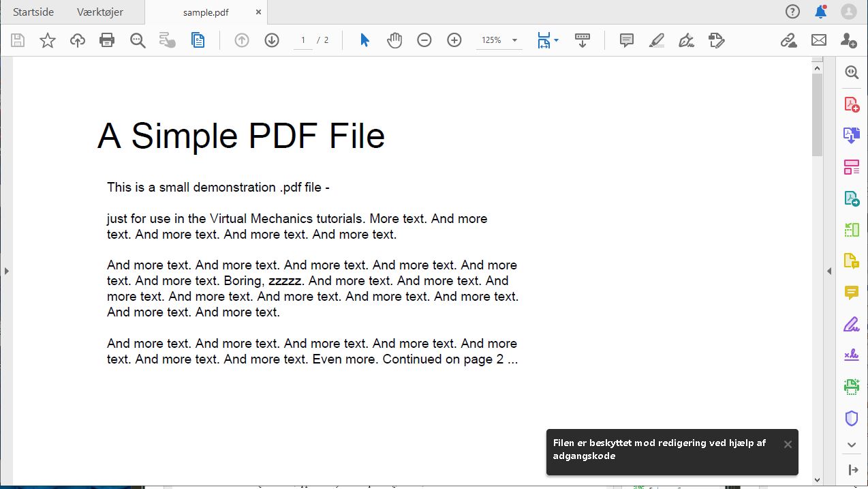
Task: Add a comment note from toolbar
Action: pos(627,40)
